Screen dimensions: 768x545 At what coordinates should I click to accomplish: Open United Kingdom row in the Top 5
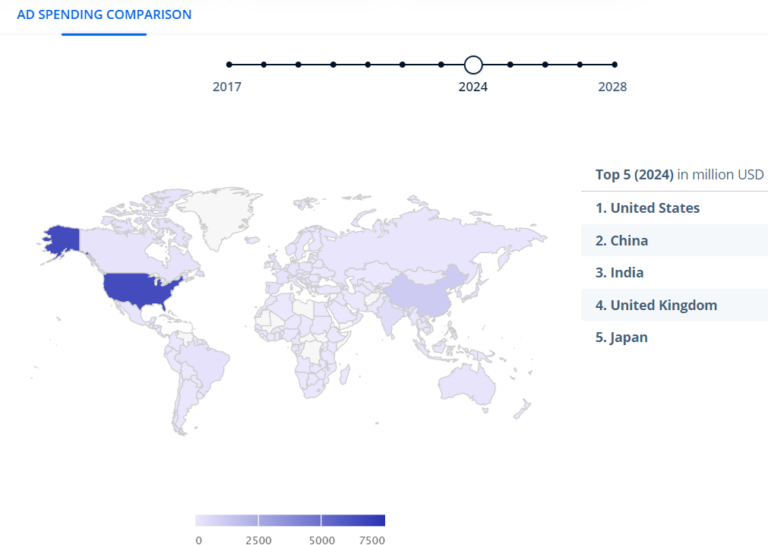(656, 305)
